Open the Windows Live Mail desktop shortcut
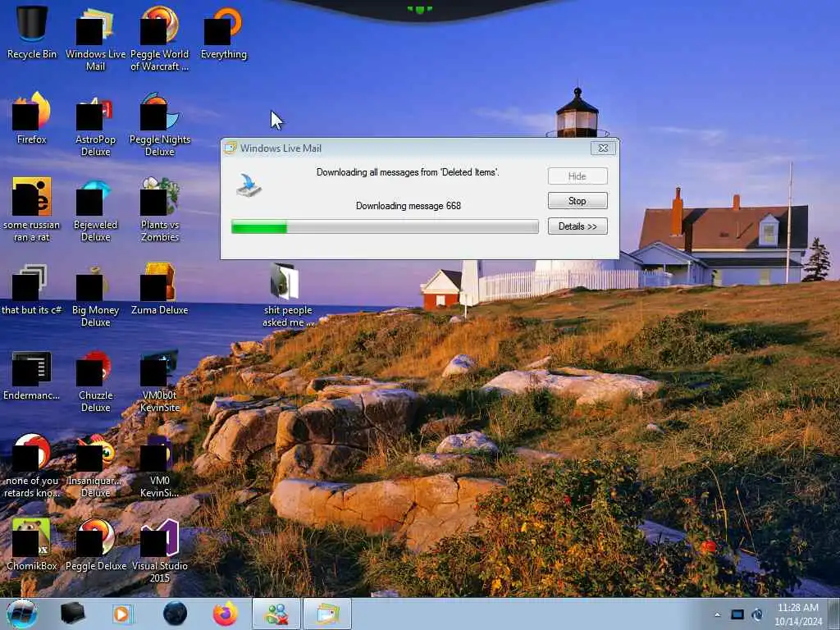This screenshot has width=840, height=630. (95, 38)
